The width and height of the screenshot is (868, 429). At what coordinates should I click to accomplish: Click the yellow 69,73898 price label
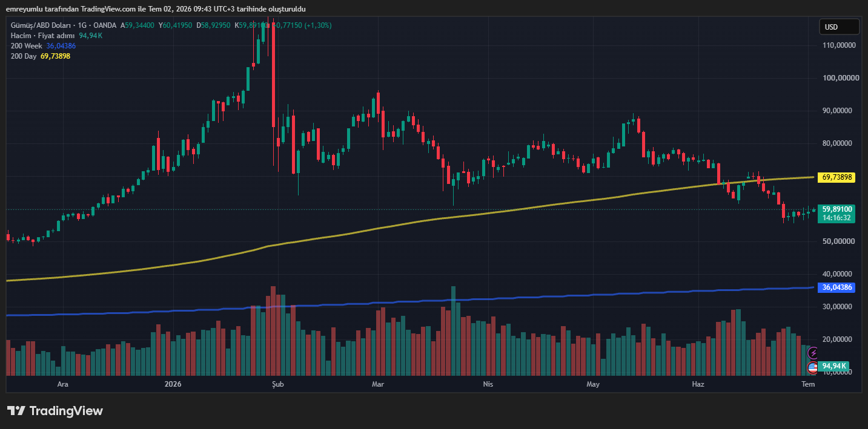coord(837,177)
